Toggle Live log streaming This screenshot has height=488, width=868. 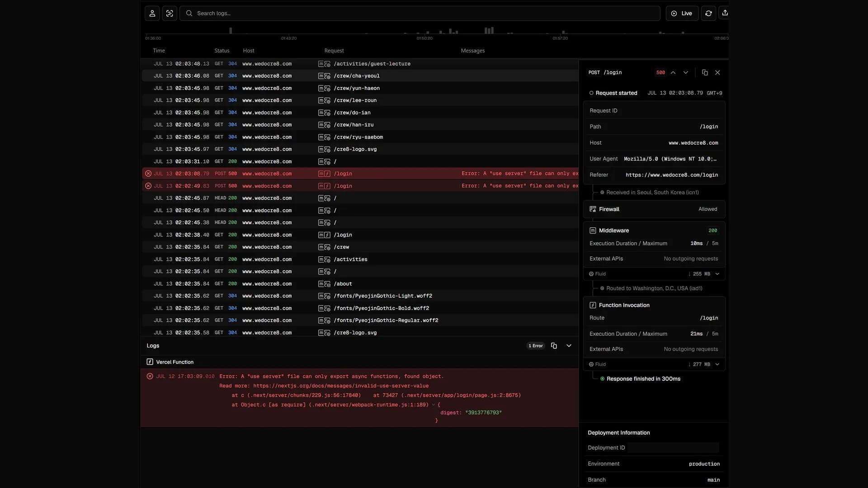point(682,13)
